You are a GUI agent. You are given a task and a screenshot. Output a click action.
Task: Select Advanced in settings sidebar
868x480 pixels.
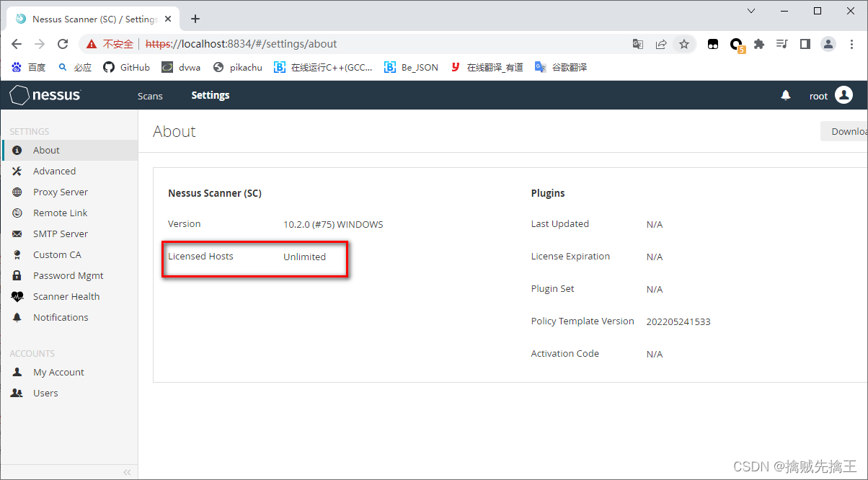pos(69,172)
